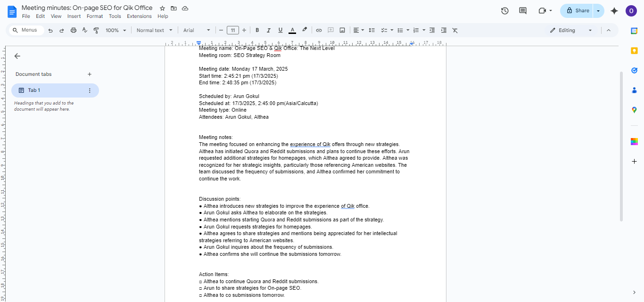Viewport: 644px width, 302px height.
Task: Print the document using the printer icon
Action: (x=73, y=30)
